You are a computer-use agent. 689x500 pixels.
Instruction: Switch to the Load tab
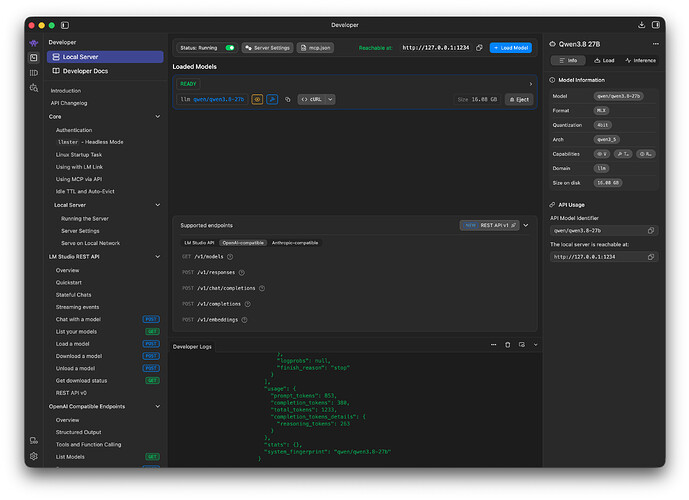(x=604, y=61)
